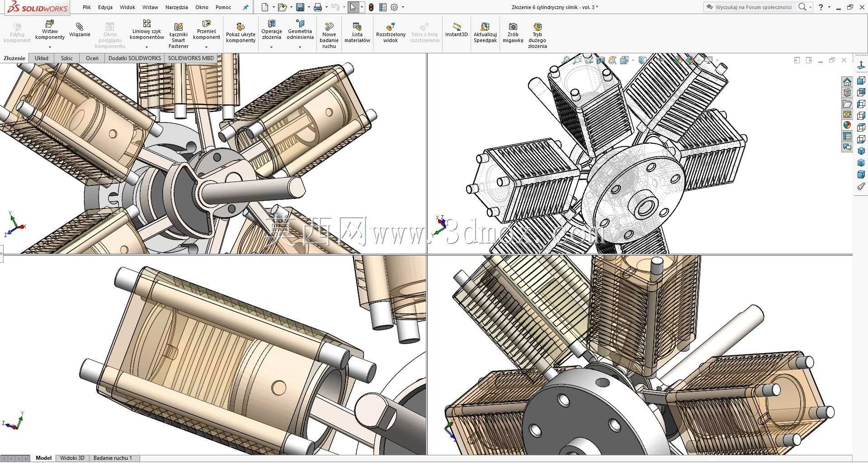
Task: Select the Model bottom tab
Action: tap(43, 458)
